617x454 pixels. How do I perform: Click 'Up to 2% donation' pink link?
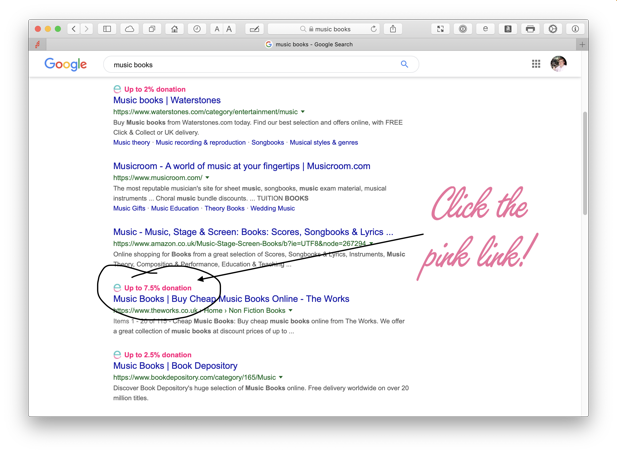click(x=155, y=89)
